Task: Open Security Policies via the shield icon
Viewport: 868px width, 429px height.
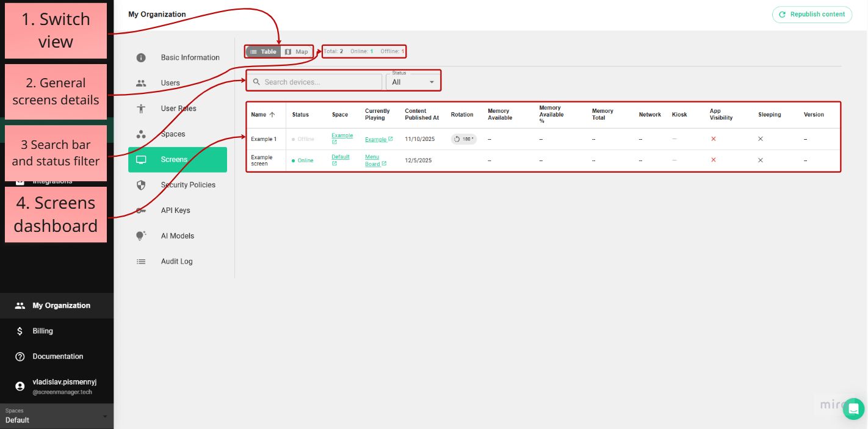Action: click(141, 184)
